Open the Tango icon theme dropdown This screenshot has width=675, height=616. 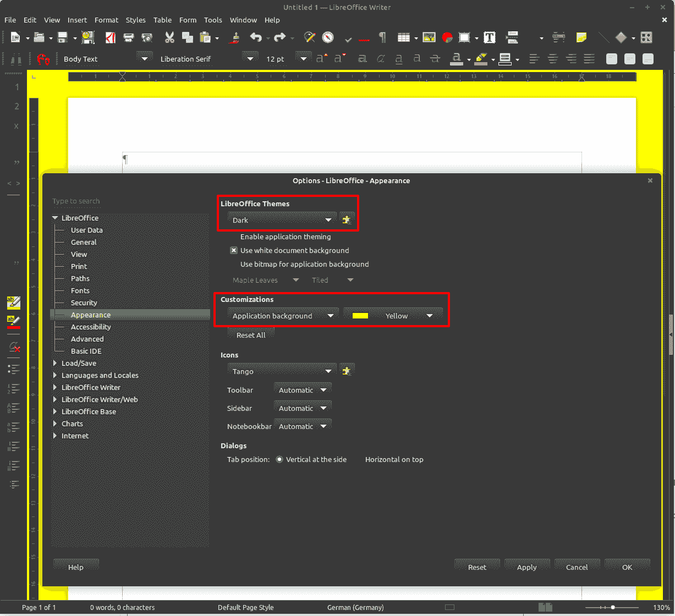point(282,371)
